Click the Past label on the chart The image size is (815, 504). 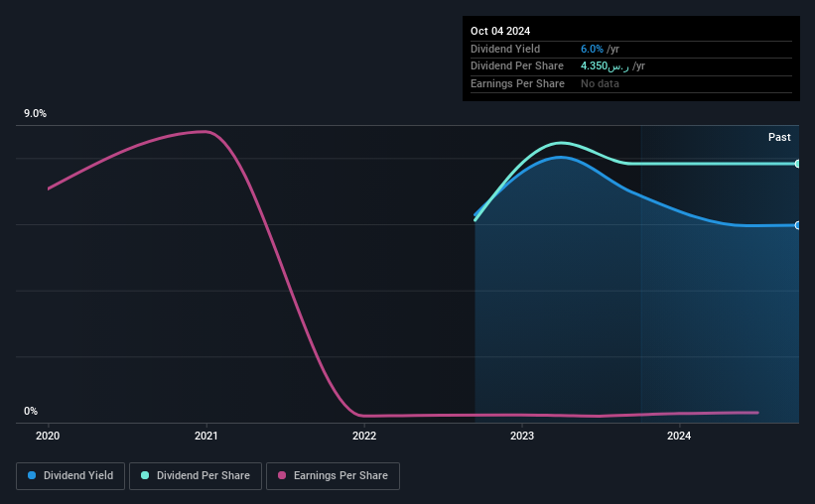coord(779,137)
